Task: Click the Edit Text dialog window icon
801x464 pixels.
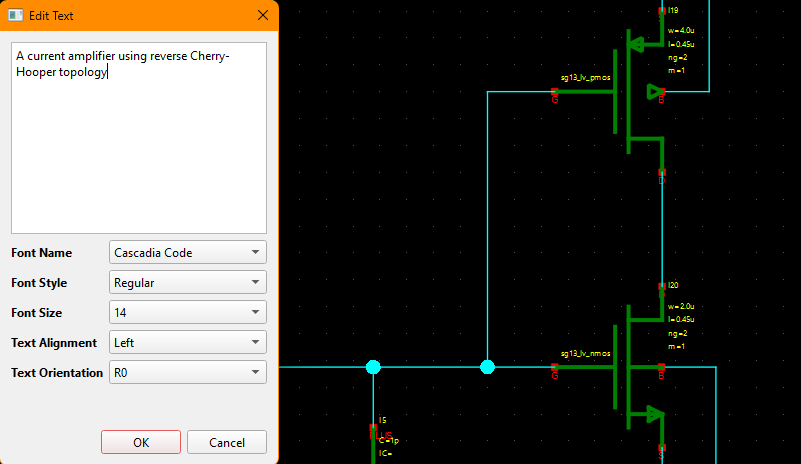Action: [x=16, y=16]
